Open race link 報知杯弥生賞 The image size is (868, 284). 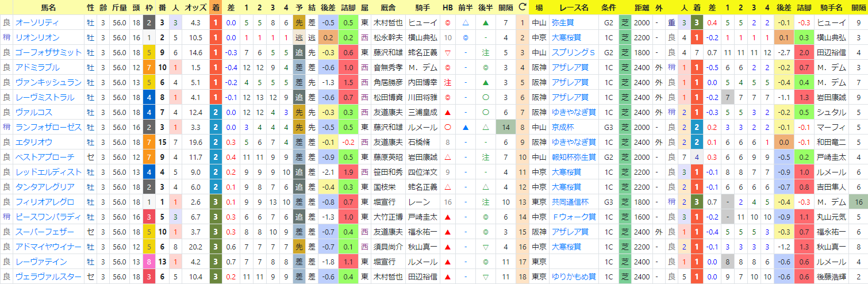point(571,157)
